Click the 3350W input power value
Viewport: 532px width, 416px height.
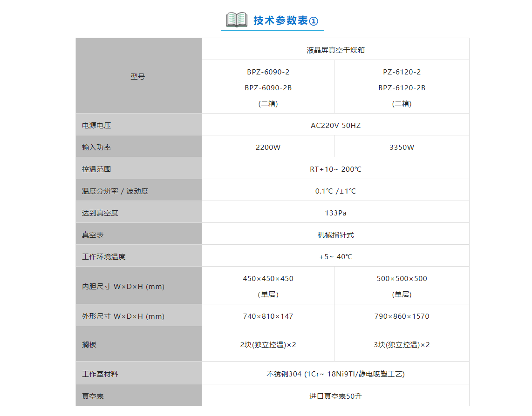[x=402, y=148]
